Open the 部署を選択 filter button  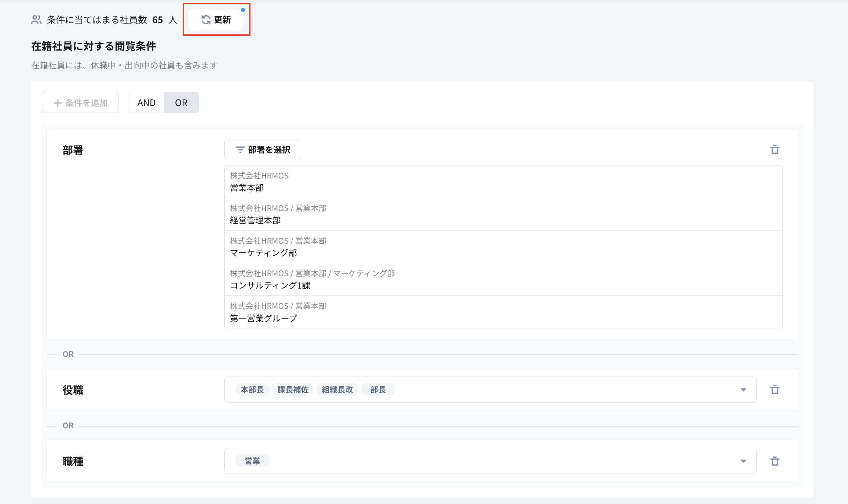[x=263, y=150]
